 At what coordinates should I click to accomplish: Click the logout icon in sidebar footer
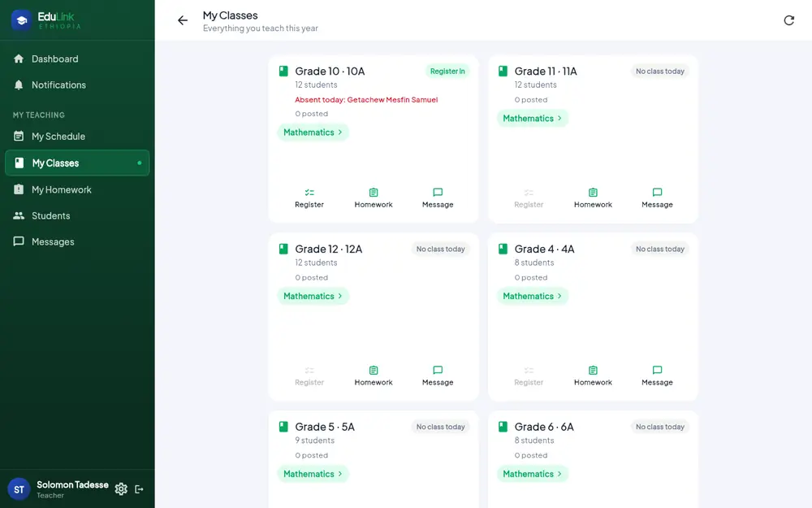tap(140, 488)
